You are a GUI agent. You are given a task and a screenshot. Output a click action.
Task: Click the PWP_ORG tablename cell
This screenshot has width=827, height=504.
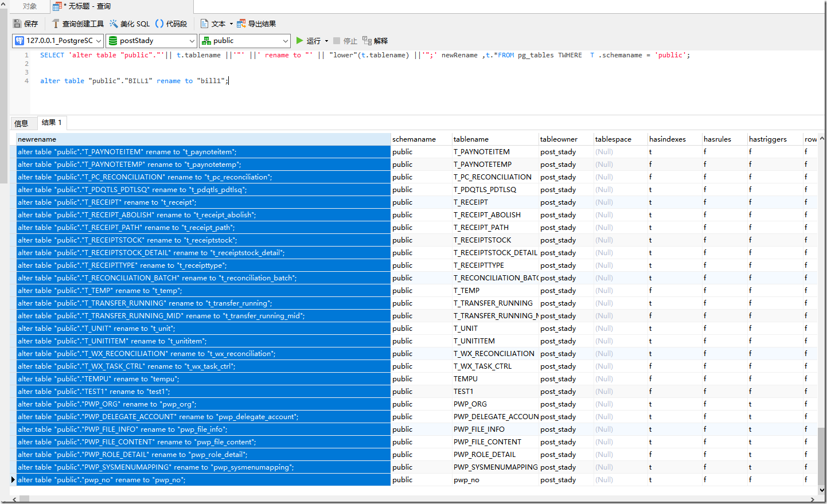click(495, 404)
